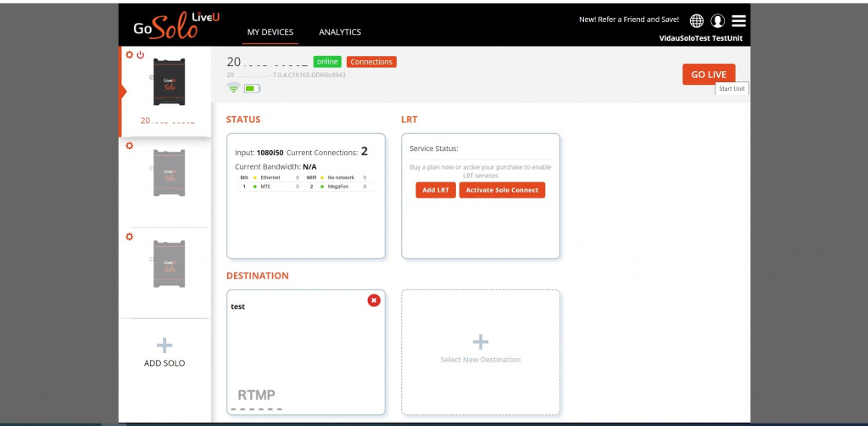Open settings gear of the second Solo unit
This screenshot has width=868, height=426.
[x=130, y=146]
